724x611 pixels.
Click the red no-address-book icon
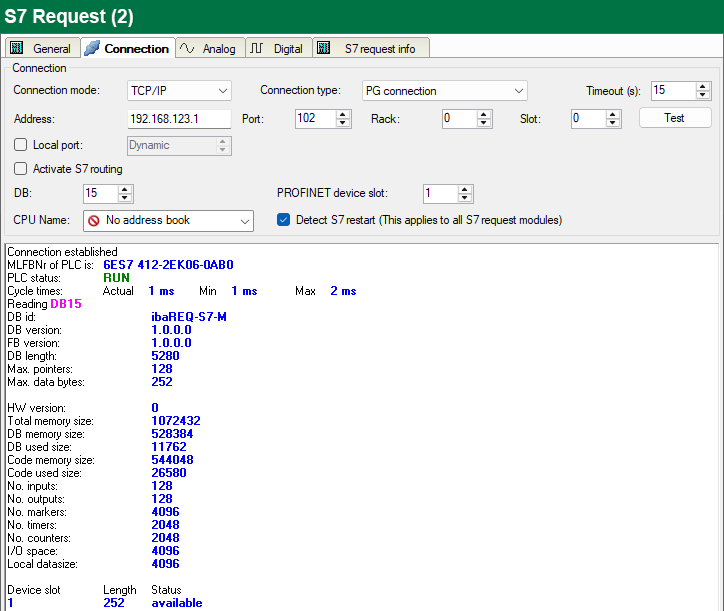[93, 220]
